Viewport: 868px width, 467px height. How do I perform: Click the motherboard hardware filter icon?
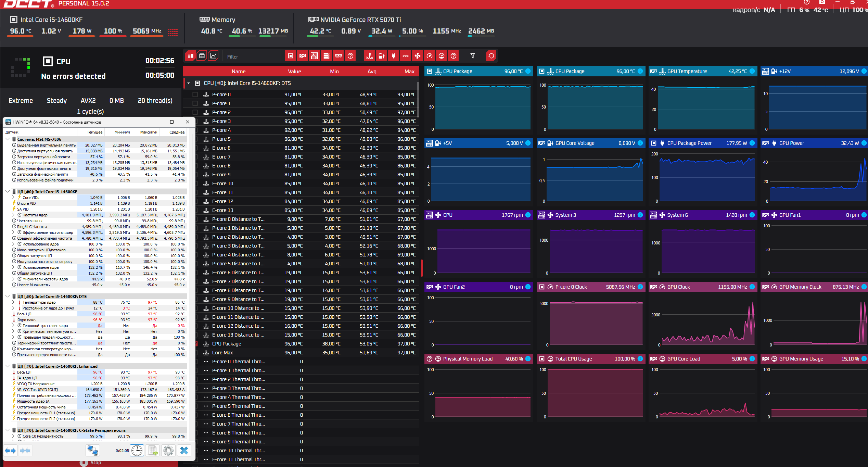tap(315, 56)
